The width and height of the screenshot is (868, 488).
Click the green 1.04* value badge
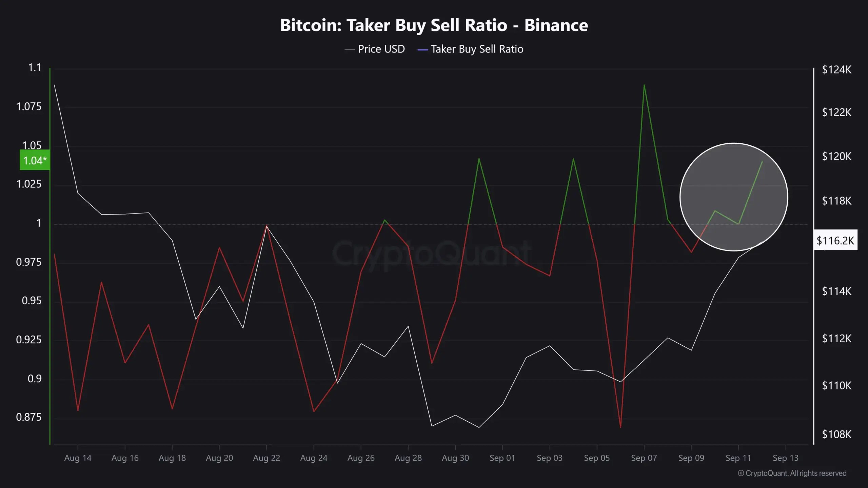tap(35, 160)
